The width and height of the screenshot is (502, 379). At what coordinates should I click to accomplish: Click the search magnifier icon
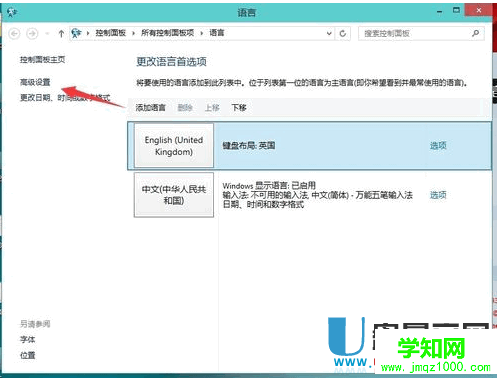(x=475, y=33)
